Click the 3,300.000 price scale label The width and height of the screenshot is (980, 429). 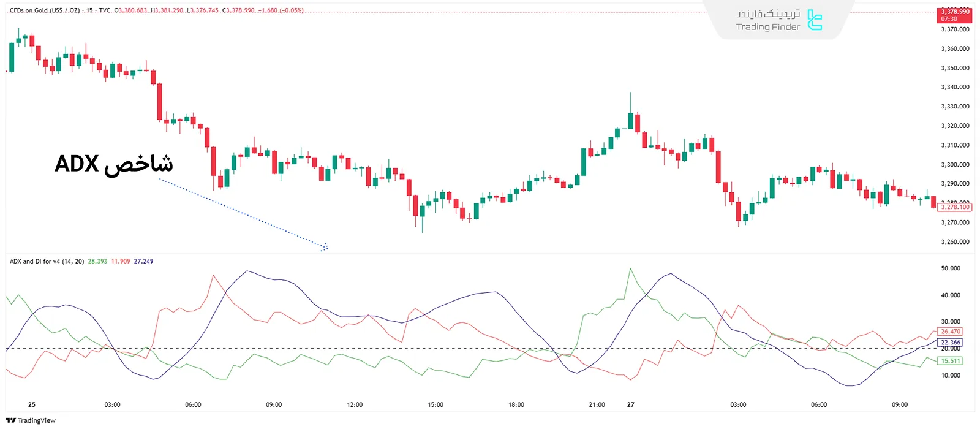click(x=955, y=165)
